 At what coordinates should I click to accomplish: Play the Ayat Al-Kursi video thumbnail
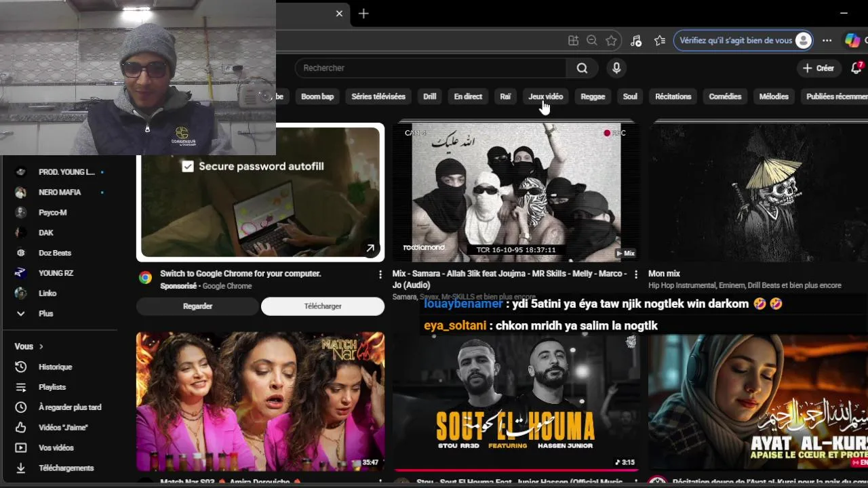[758, 401]
